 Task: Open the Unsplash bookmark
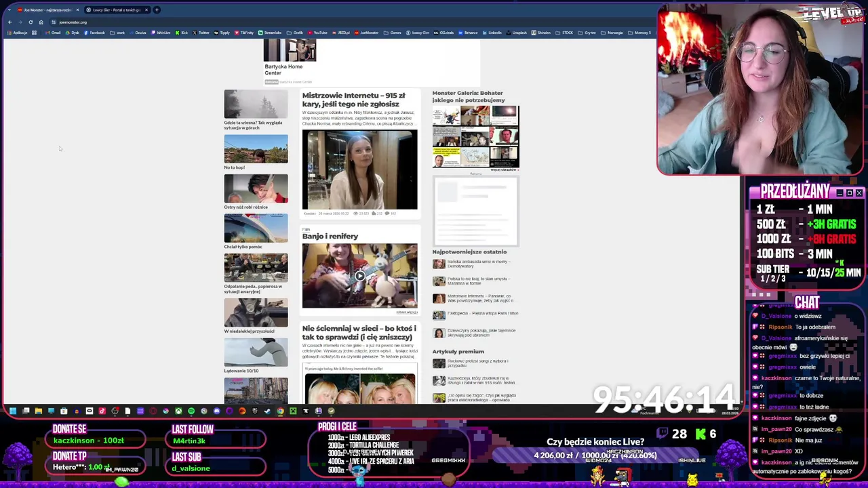point(517,33)
